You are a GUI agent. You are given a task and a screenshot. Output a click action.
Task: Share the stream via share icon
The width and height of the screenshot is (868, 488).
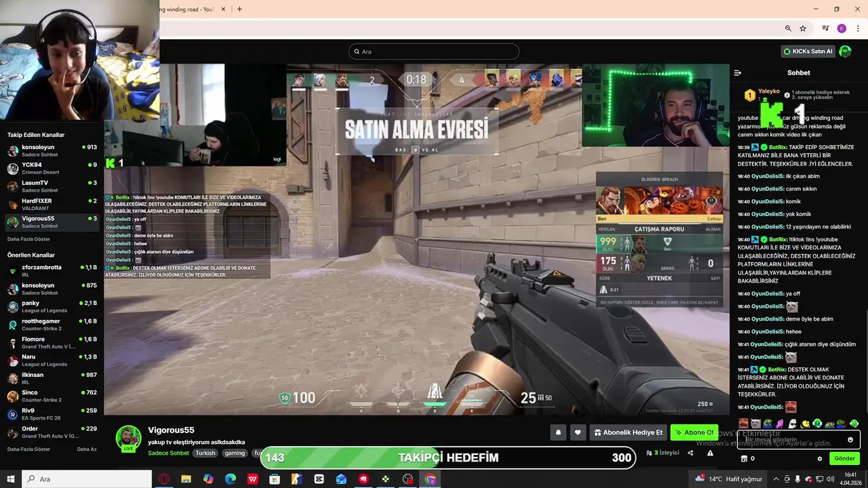point(690,453)
